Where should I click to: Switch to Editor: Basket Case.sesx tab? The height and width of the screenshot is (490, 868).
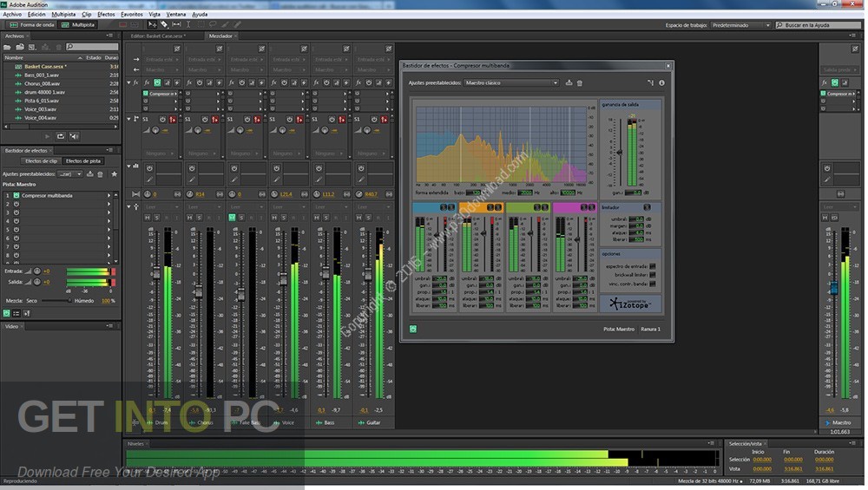click(x=157, y=36)
